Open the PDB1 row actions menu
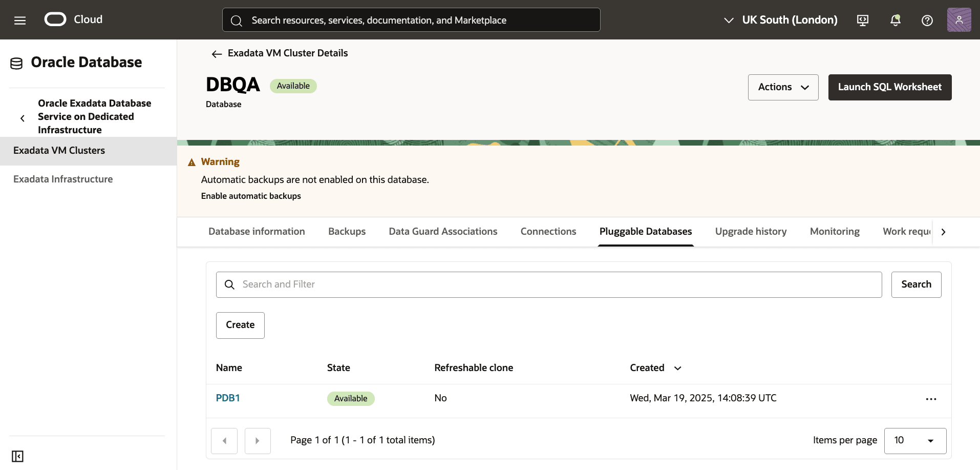Image resolution: width=980 pixels, height=470 pixels. point(931,399)
